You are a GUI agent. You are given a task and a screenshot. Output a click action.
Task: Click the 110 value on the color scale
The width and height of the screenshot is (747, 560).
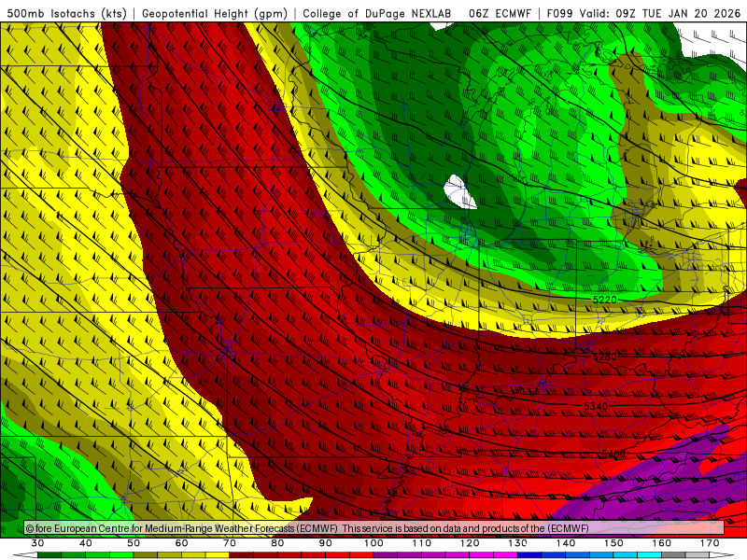click(422, 543)
